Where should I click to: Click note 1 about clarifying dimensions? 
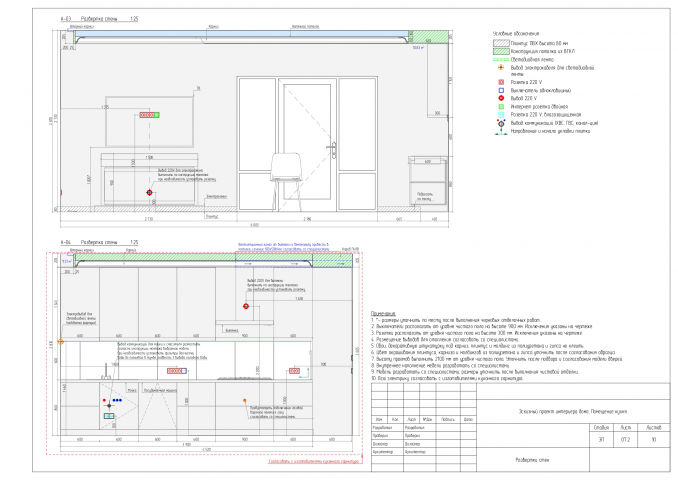click(x=456, y=320)
